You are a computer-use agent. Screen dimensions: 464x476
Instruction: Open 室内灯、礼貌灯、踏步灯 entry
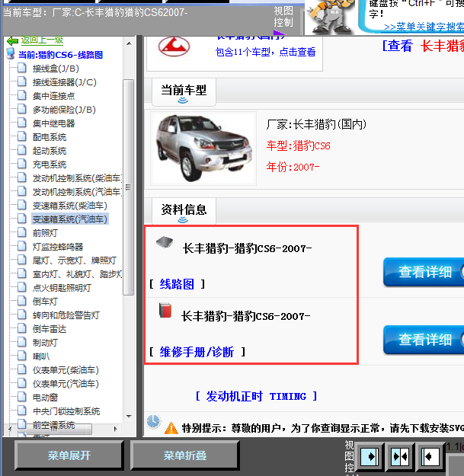pyautogui.click(x=77, y=274)
